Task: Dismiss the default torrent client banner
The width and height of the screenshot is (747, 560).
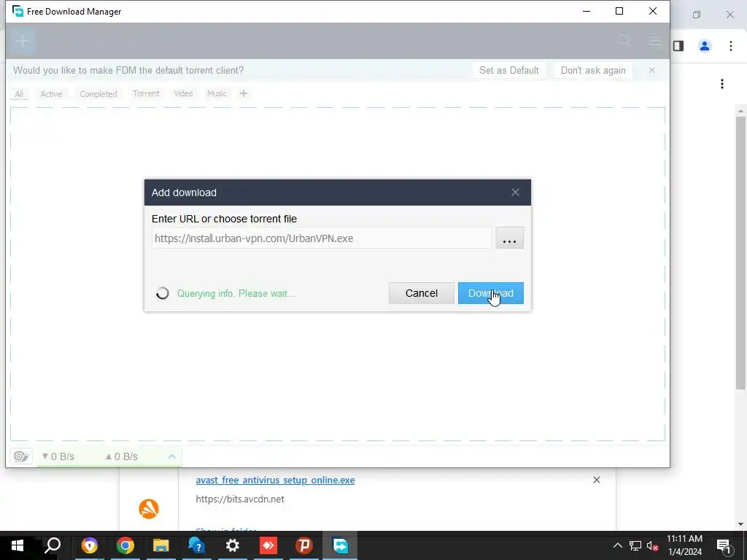Action: pyautogui.click(x=651, y=71)
